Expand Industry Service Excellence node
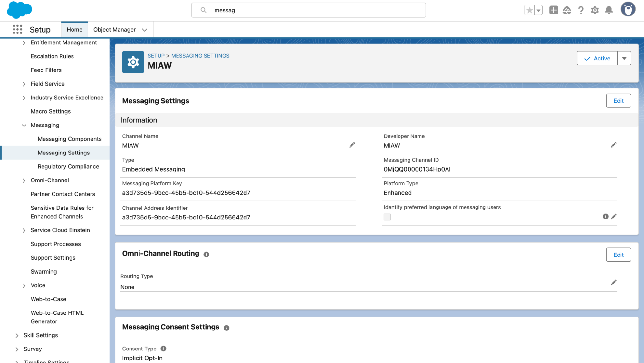Screen dimensions: 644x363 click(x=24, y=98)
